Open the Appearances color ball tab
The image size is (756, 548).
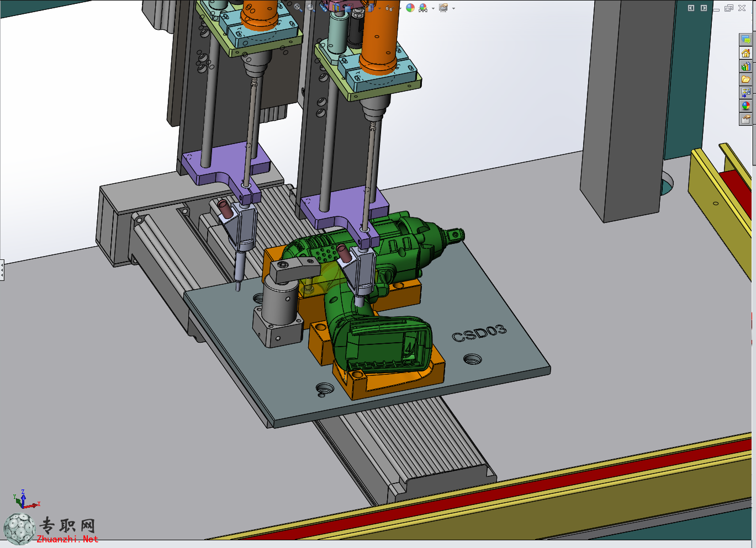tap(746, 106)
